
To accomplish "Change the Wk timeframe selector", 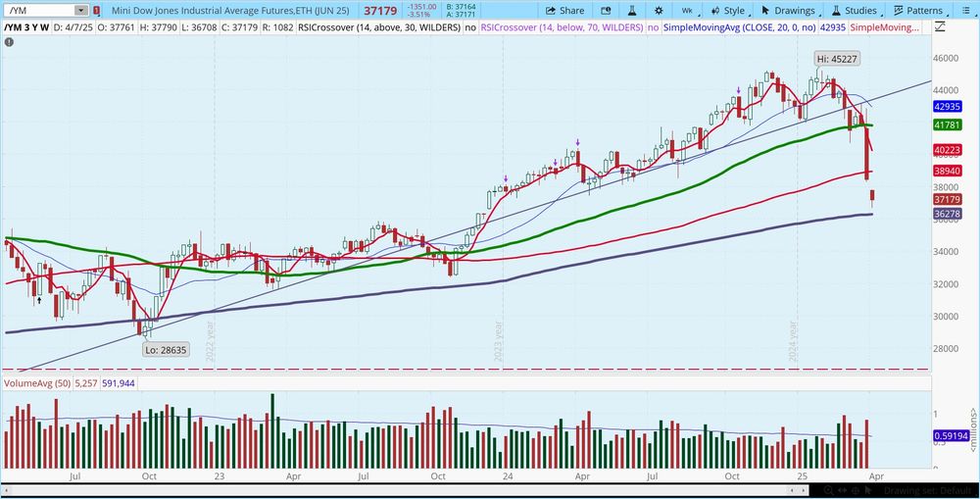I will [x=687, y=11].
